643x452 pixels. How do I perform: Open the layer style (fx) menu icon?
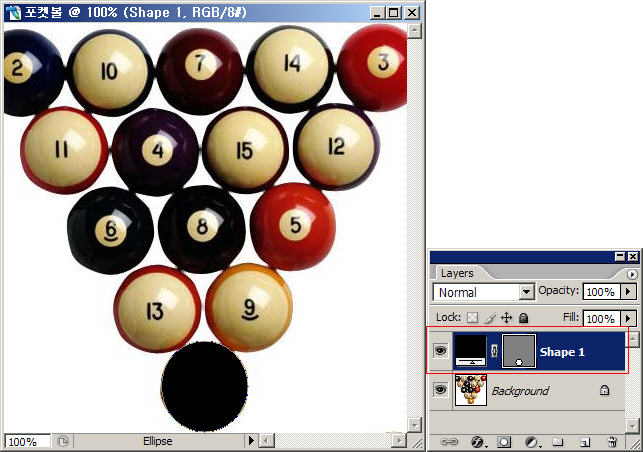pyautogui.click(x=477, y=442)
